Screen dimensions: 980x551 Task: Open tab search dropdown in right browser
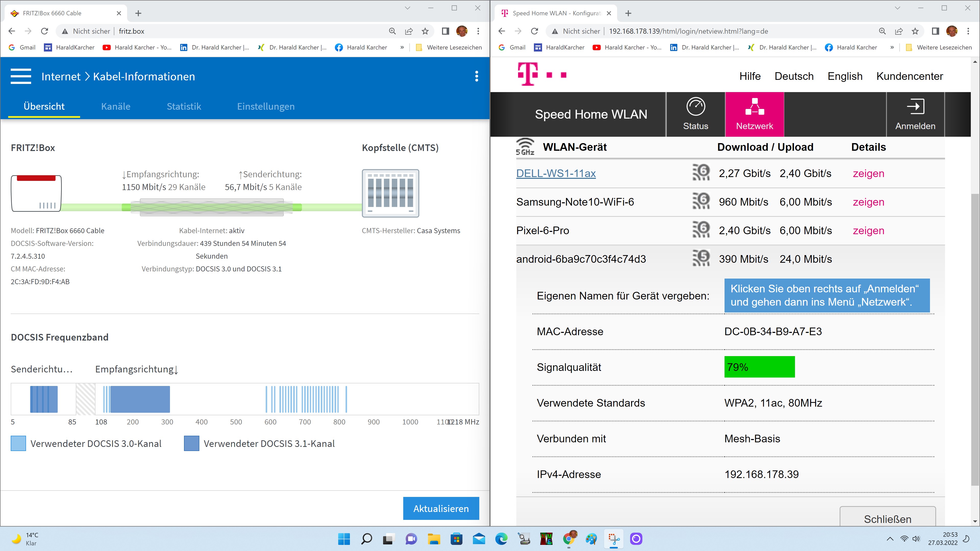(x=897, y=8)
